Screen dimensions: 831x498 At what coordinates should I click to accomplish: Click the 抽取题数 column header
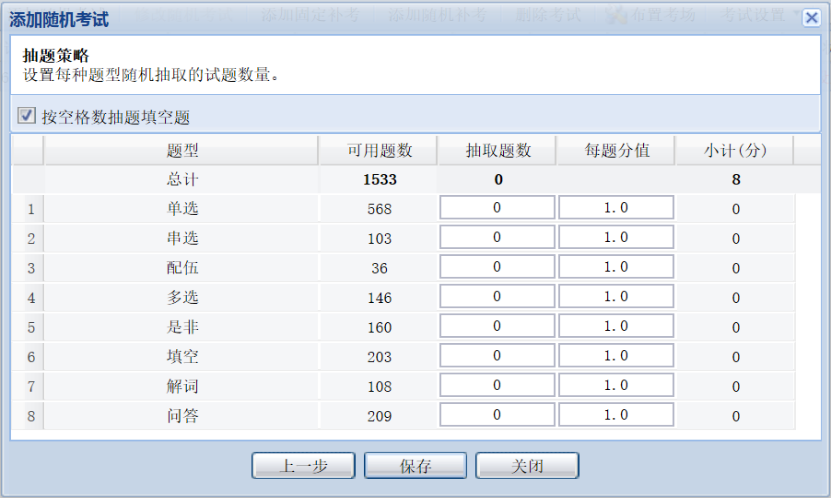point(498,151)
